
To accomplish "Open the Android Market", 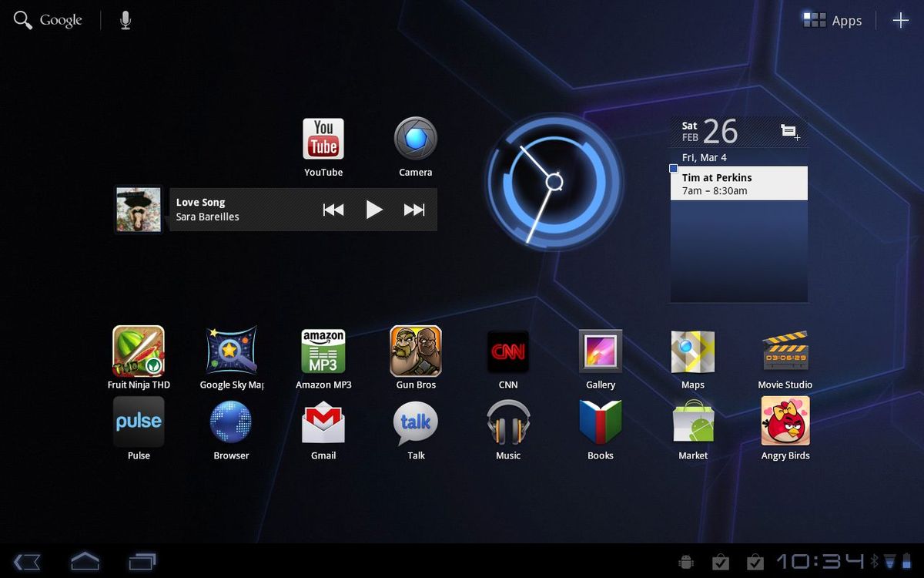I will coord(692,422).
